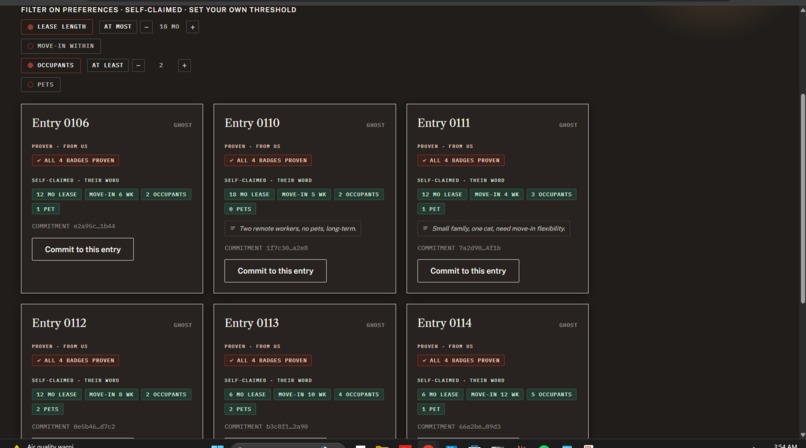Click the note icon in Entry 0111
806x448 pixels.
(425, 229)
